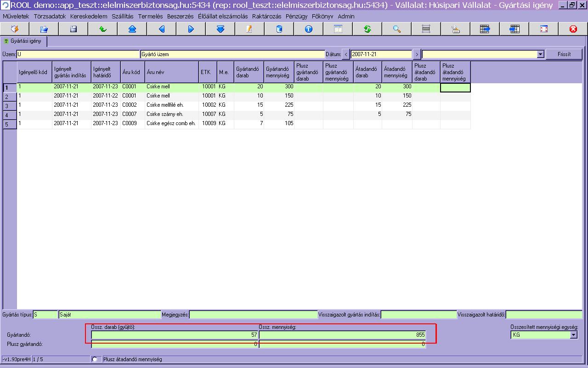Go to previous record with left arrow
The image size is (588, 368).
tap(162, 29)
